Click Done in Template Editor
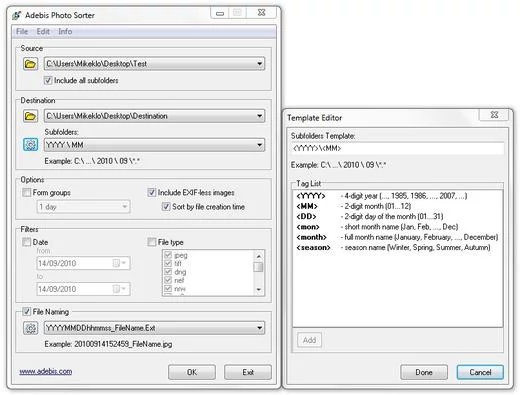The width and height of the screenshot is (520, 395). [424, 372]
